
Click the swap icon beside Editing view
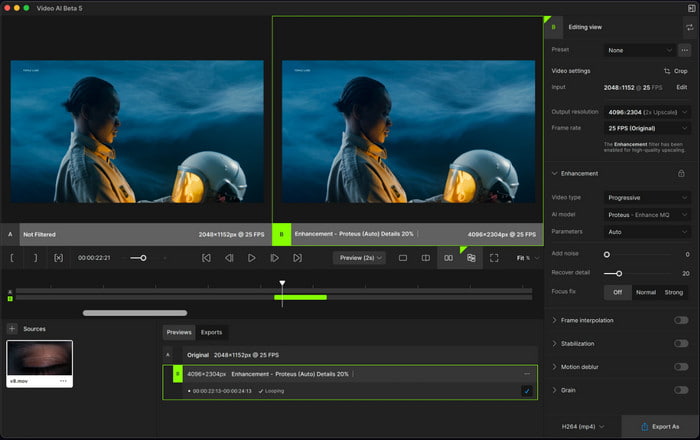(690, 27)
